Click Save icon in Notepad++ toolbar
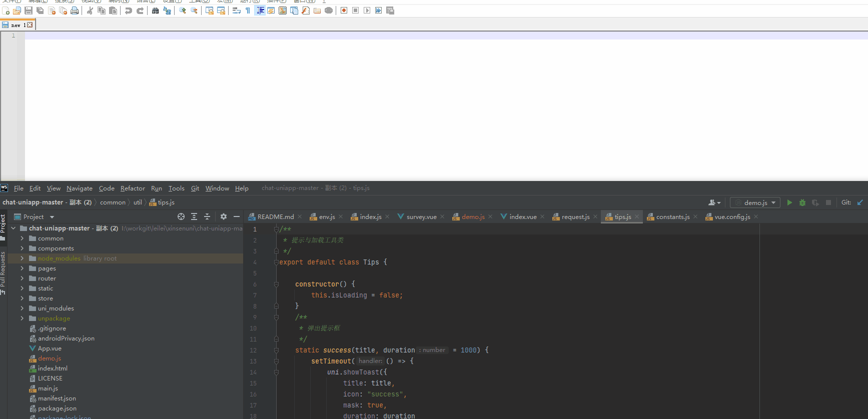 [29, 10]
